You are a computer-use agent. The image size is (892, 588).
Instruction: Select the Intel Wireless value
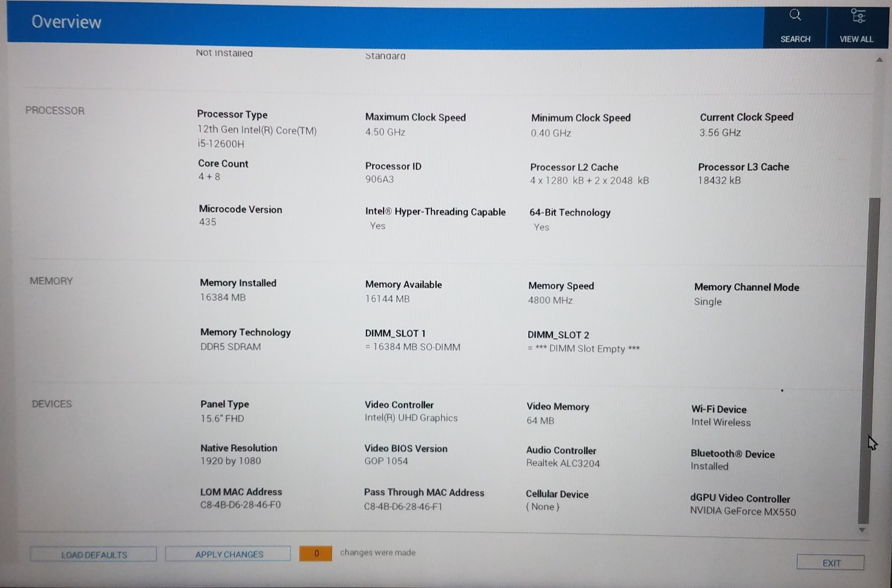(721, 423)
